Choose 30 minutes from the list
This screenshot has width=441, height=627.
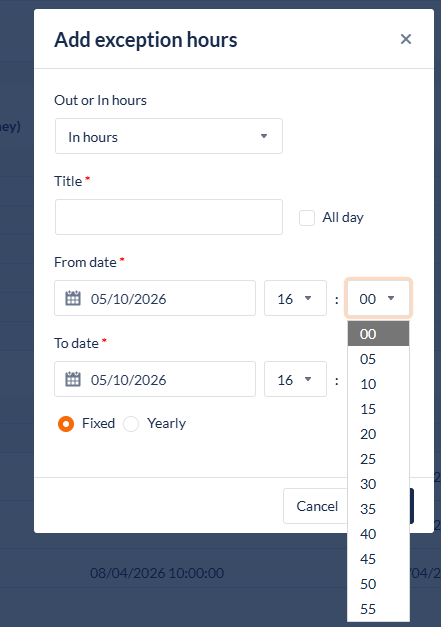(378, 484)
